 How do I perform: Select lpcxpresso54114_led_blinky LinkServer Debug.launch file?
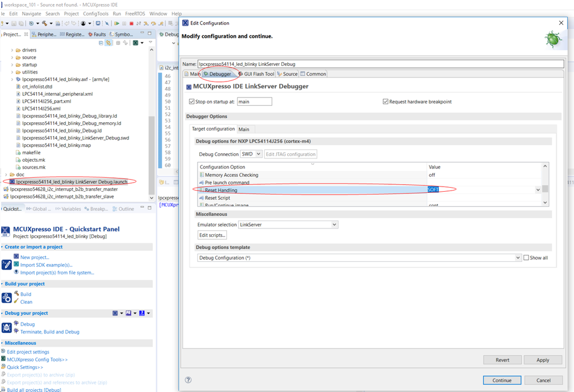pos(71,182)
